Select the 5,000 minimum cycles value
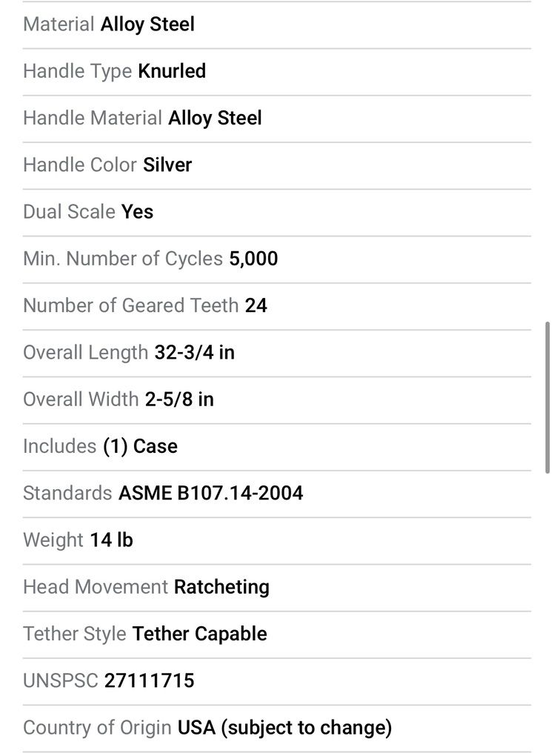554x756 pixels. click(x=253, y=259)
